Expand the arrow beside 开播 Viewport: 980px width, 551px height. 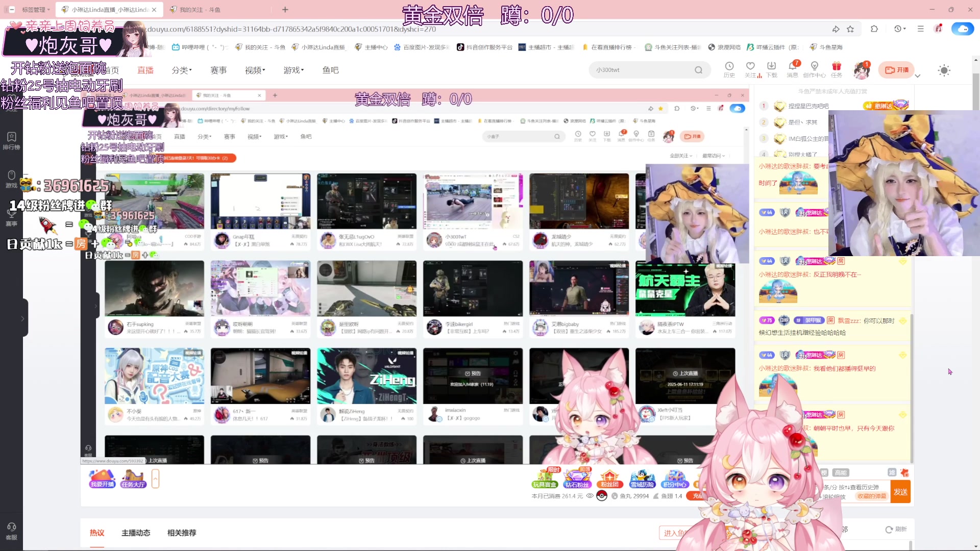[x=917, y=76]
